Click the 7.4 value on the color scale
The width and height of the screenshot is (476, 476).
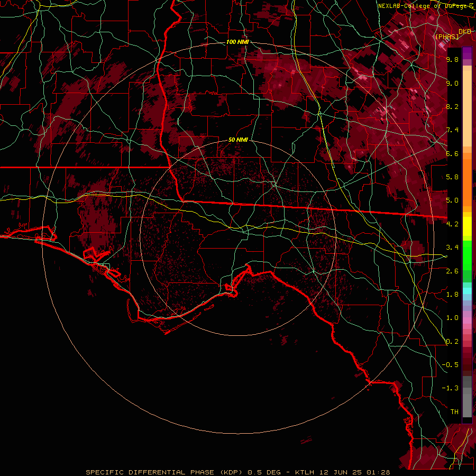click(452, 130)
